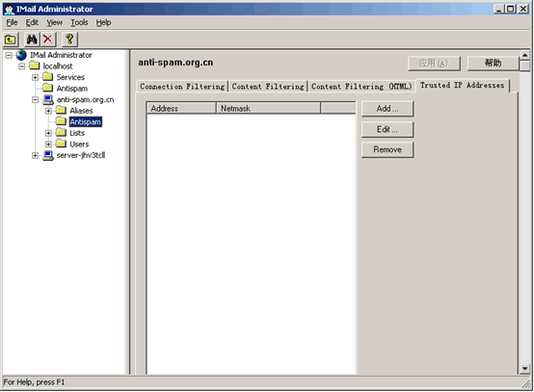Click the scrollbar down arrow on right
This screenshot has width=534, height=392.
tap(524, 369)
